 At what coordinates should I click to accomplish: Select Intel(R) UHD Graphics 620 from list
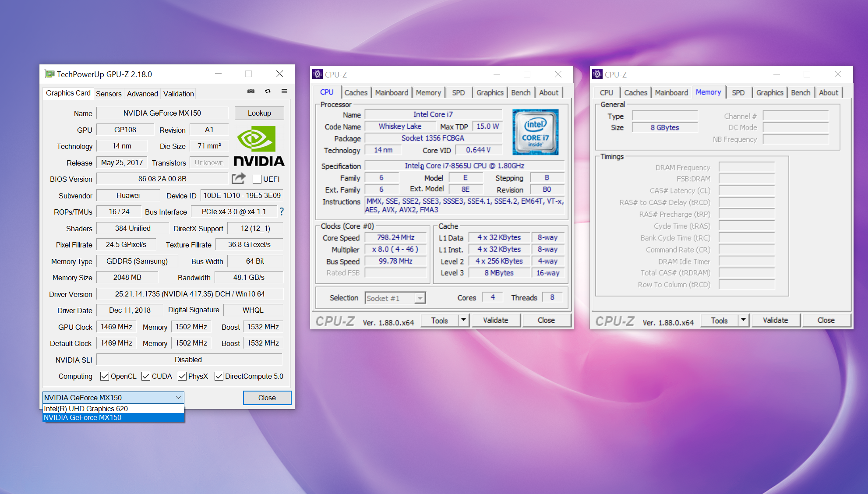tap(113, 409)
